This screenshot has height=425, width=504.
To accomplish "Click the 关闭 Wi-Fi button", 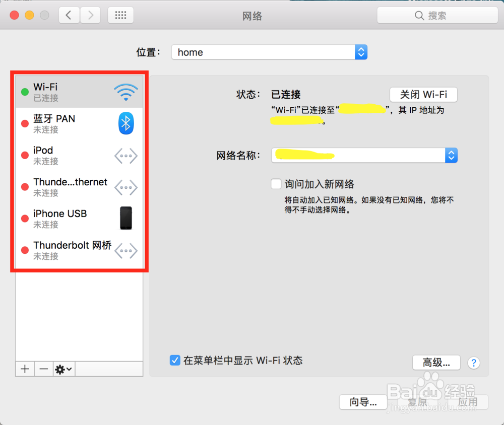I will (x=423, y=95).
